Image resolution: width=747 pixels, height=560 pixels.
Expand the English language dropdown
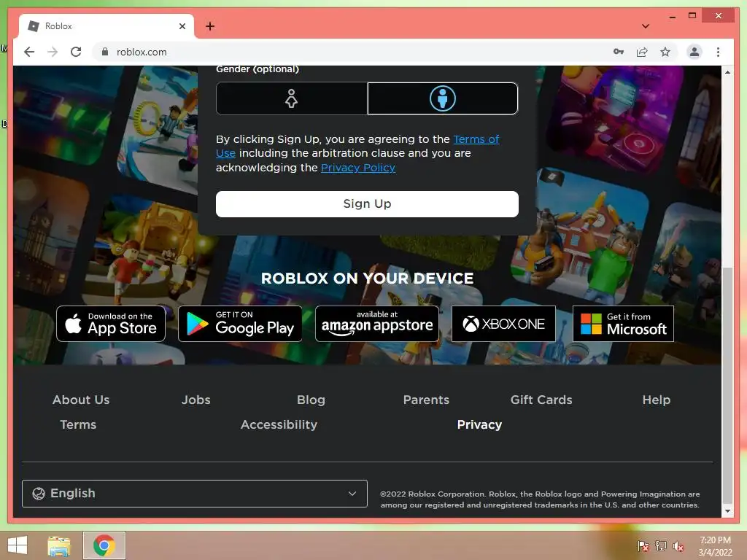(194, 494)
